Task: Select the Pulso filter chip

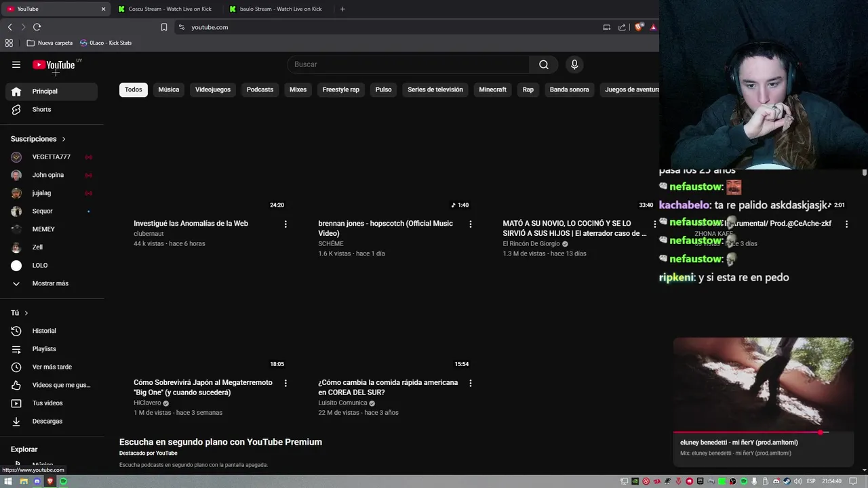Action: (x=384, y=89)
